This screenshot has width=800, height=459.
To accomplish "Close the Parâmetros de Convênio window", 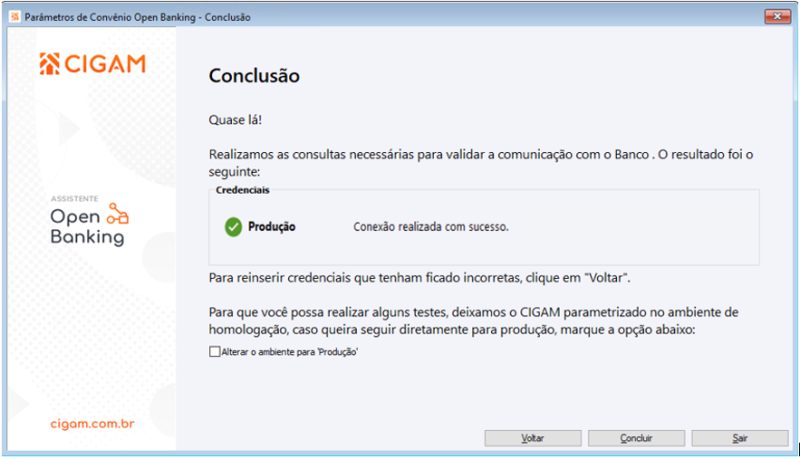I will pyautogui.click(x=778, y=17).
